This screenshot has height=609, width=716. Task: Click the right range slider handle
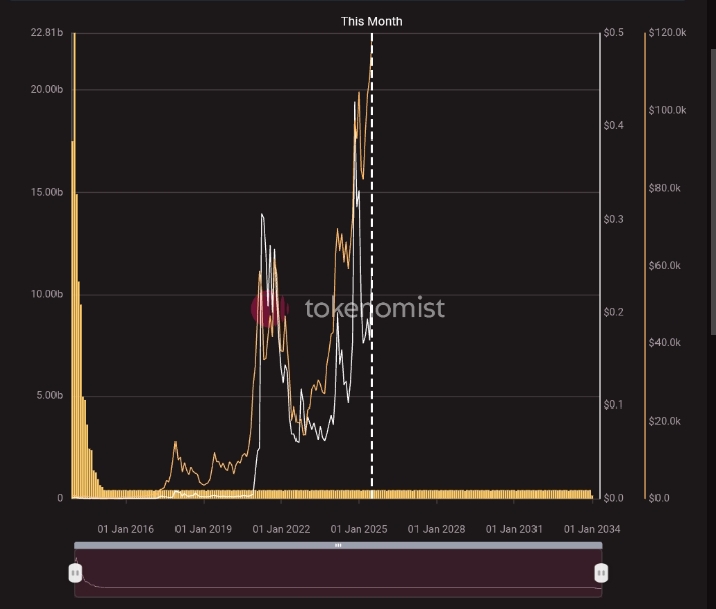[x=601, y=573]
